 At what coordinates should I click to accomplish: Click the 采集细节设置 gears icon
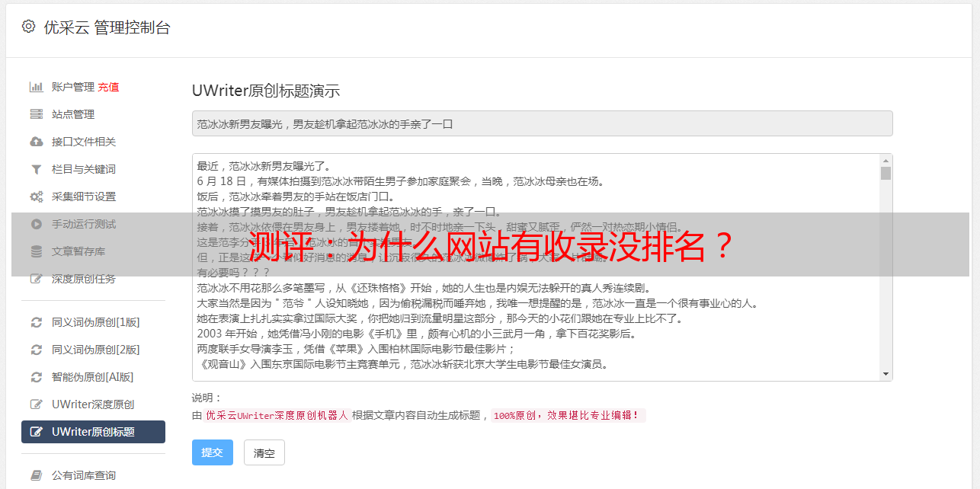point(36,197)
